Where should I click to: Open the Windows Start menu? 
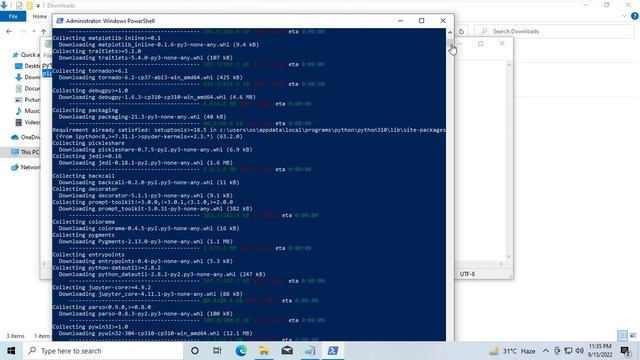pyautogui.click(x=11, y=351)
